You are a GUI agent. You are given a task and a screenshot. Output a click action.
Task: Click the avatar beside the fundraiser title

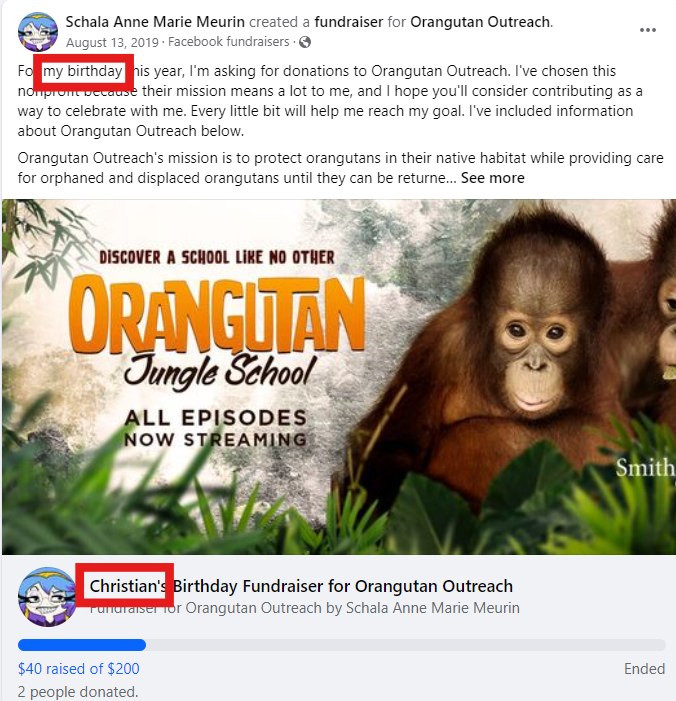47,596
